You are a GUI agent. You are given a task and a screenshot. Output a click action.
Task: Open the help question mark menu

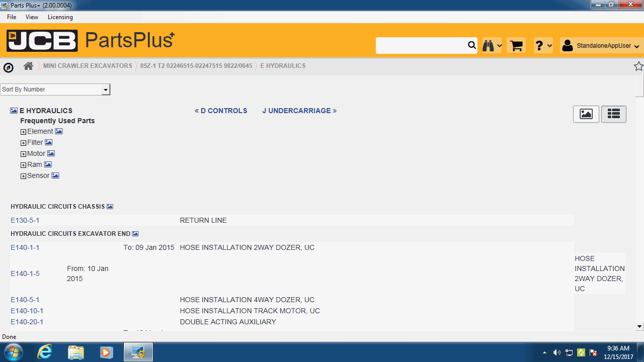[x=543, y=46]
